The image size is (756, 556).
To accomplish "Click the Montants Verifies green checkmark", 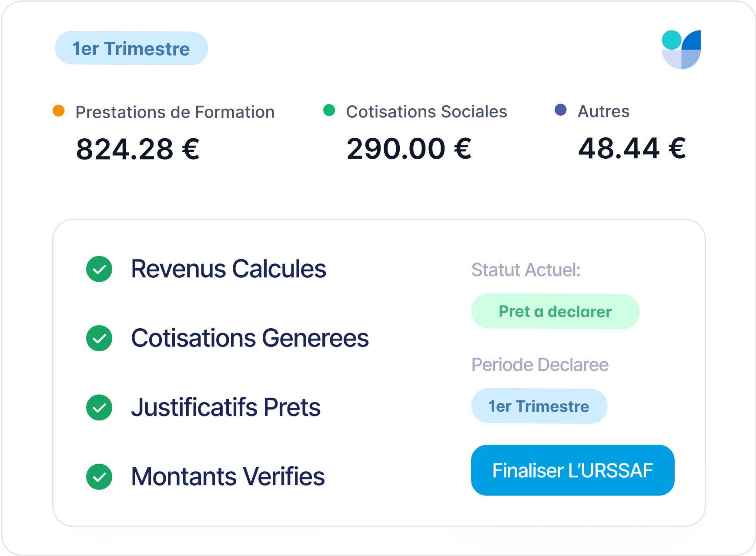I will coord(99,476).
